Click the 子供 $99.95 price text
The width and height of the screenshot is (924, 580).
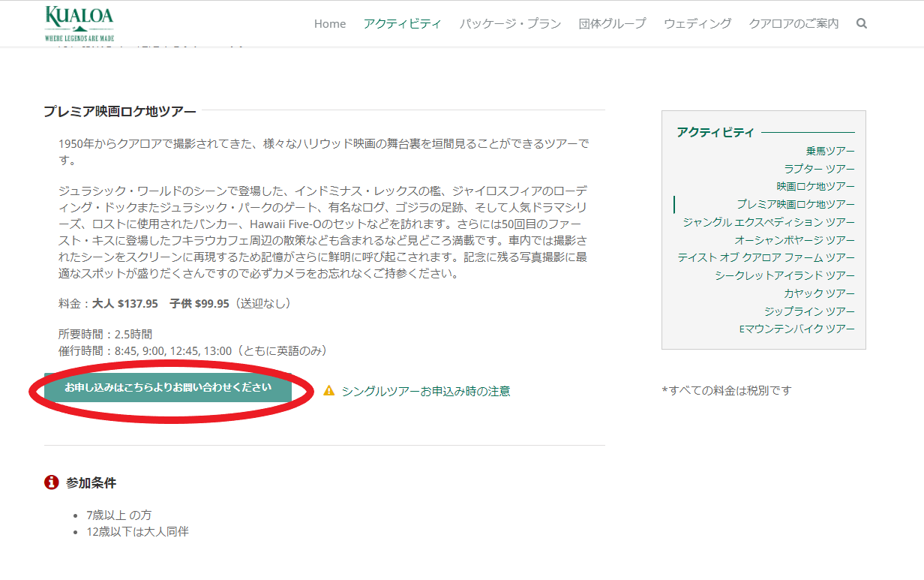(199, 304)
